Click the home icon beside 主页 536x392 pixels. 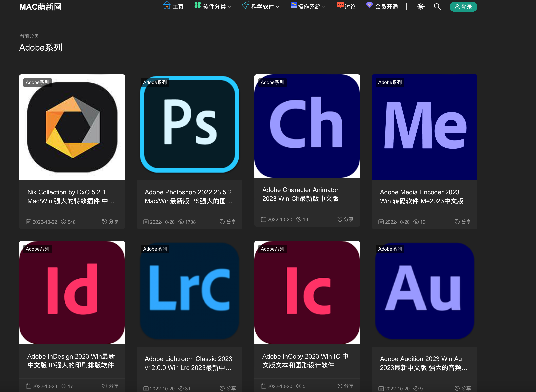[167, 6]
